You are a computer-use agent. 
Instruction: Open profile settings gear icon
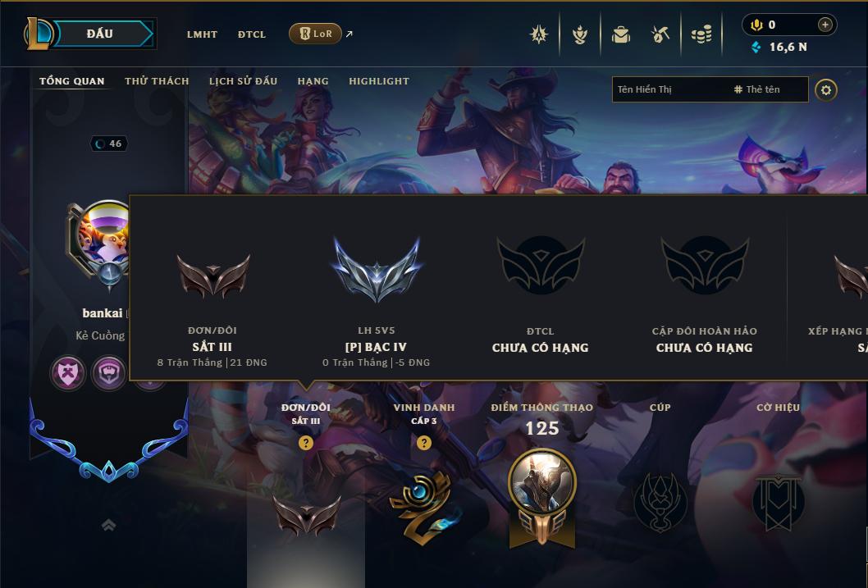click(x=826, y=90)
